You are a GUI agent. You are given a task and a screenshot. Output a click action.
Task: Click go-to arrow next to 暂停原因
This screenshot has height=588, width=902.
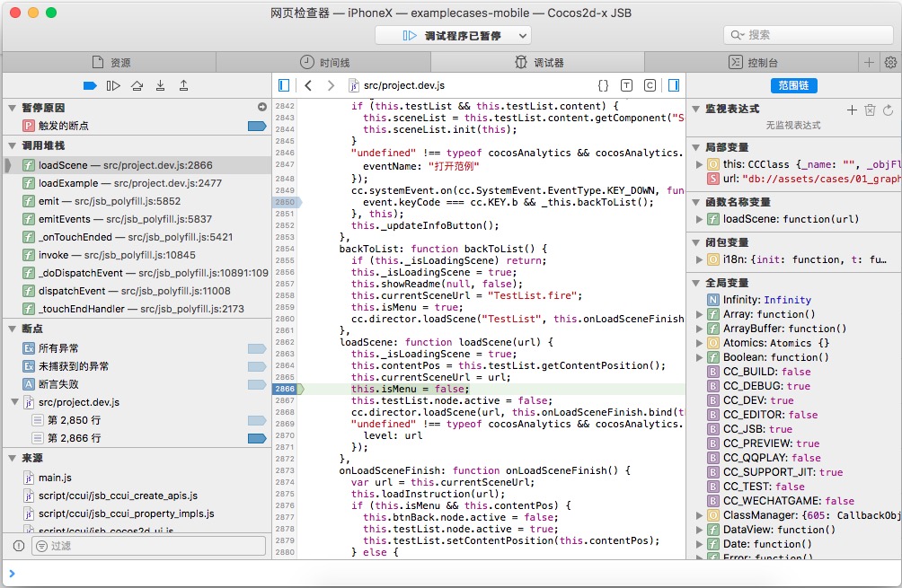click(262, 107)
